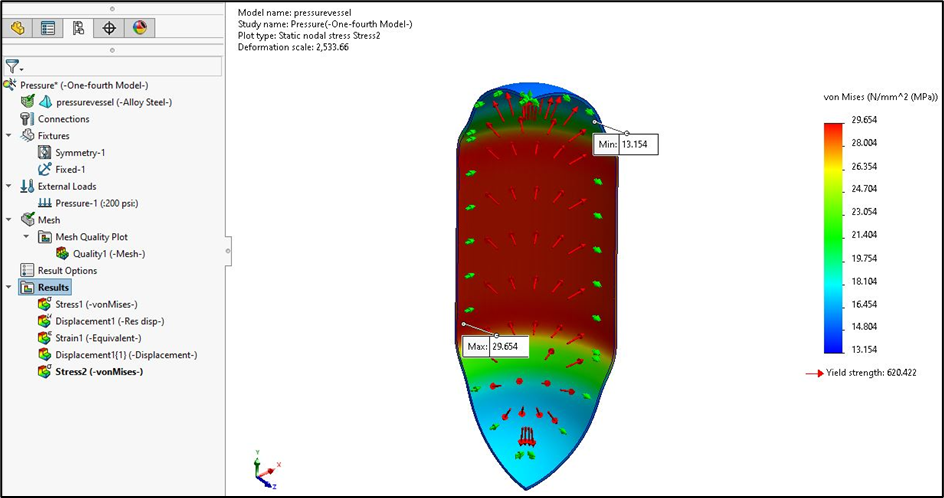
Task: Click the cyan solid body icon beside pressurevessel
Action: [45, 102]
